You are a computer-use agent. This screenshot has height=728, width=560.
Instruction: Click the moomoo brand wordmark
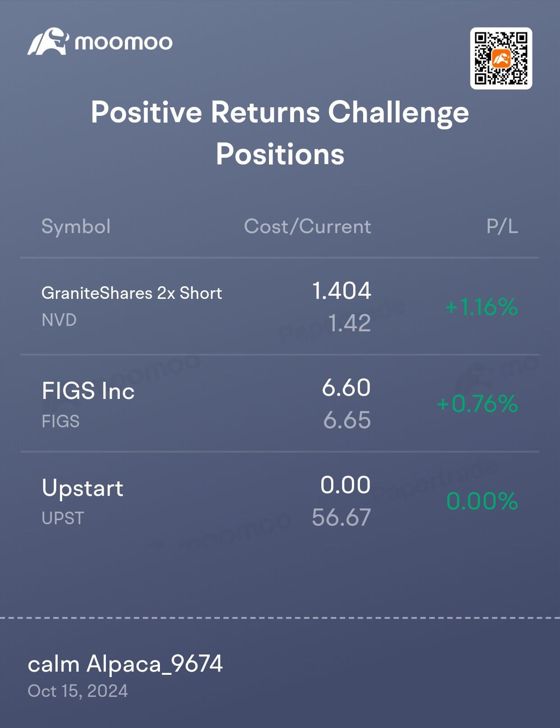coord(123,42)
